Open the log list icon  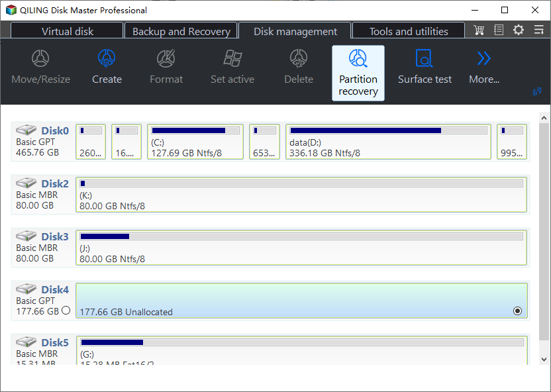coord(499,30)
